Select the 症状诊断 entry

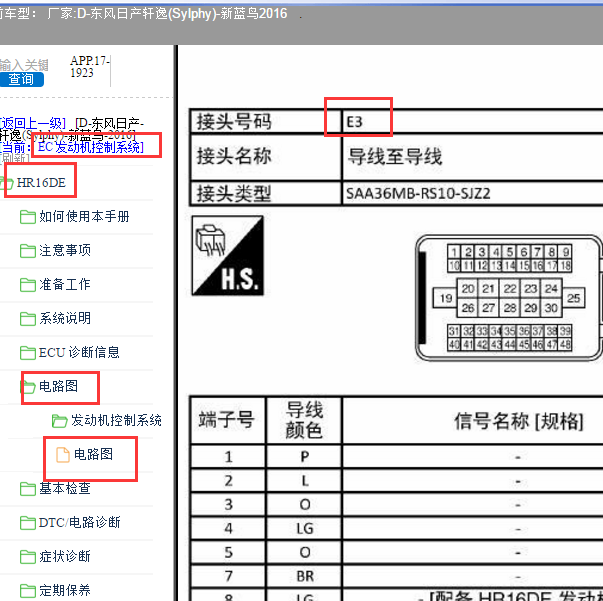(x=65, y=556)
